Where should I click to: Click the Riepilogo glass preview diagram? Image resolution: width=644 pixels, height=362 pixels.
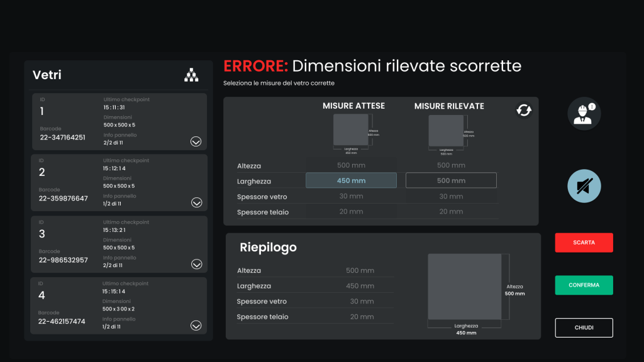click(465, 287)
